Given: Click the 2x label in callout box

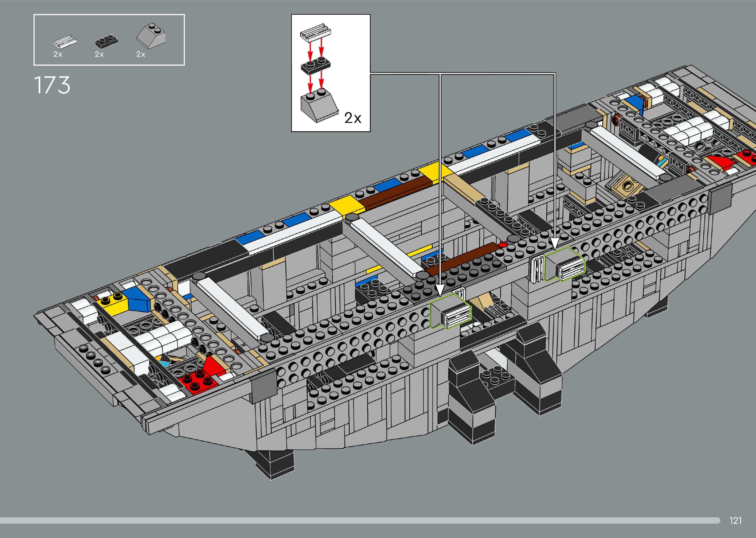Looking at the screenshot, I should (x=353, y=118).
